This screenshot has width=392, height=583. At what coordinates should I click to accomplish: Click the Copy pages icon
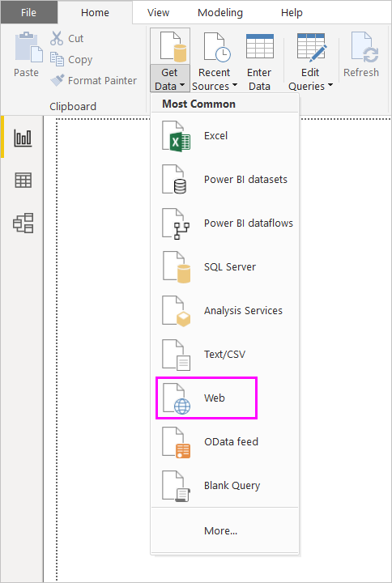pyautogui.click(x=57, y=59)
